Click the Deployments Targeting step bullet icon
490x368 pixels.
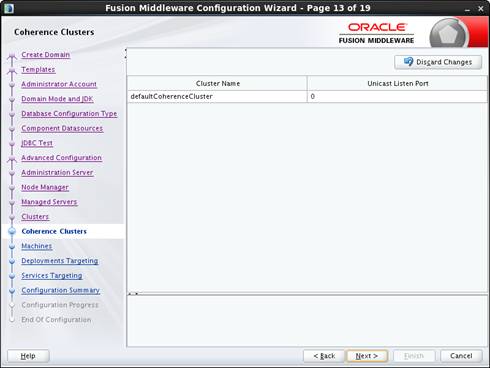point(12,261)
